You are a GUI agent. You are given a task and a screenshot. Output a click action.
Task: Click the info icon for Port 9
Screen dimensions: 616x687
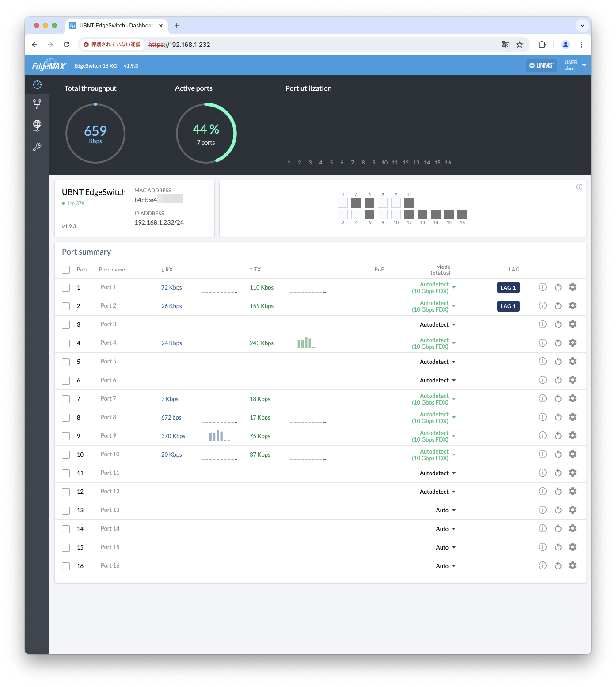(x=543, y=435)
